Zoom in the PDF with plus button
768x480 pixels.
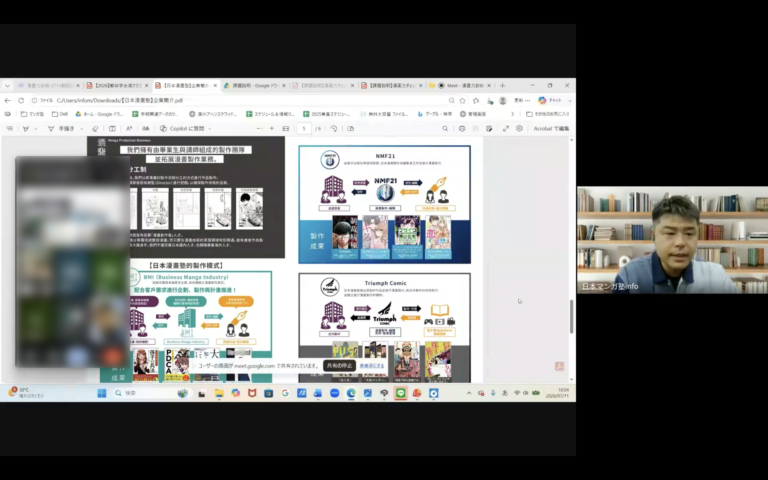coord(272,128)
